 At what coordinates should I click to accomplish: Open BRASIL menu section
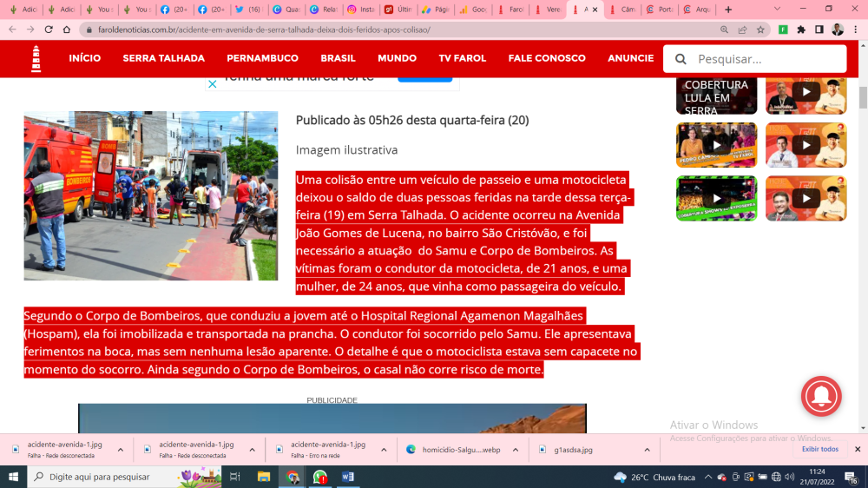point(338,58)
